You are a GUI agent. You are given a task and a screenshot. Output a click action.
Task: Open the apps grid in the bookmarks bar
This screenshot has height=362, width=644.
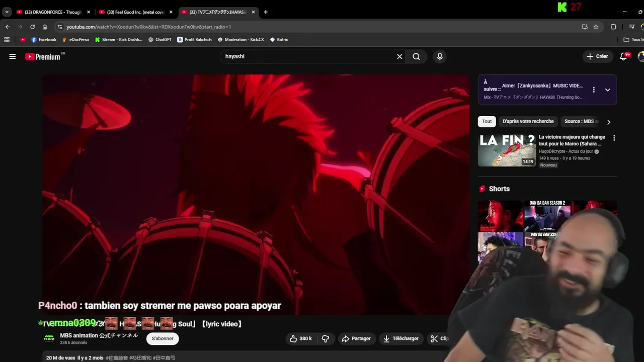click(x=7, y=40)
